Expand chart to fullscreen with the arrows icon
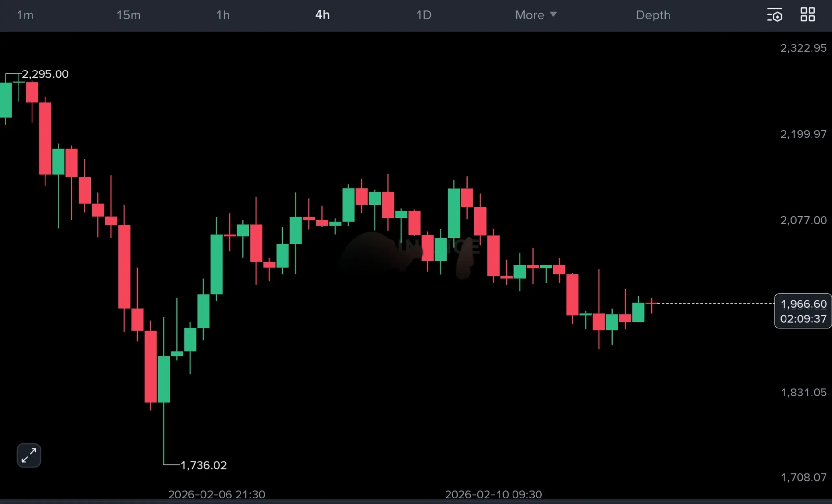The image size is (832, 504). pos(29,455)
